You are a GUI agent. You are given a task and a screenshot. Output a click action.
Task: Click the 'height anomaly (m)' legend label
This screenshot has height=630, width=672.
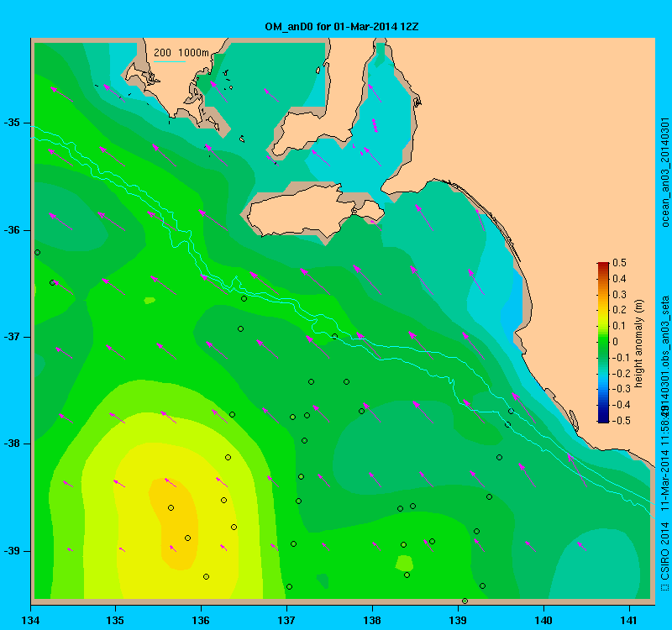[639, 344]
